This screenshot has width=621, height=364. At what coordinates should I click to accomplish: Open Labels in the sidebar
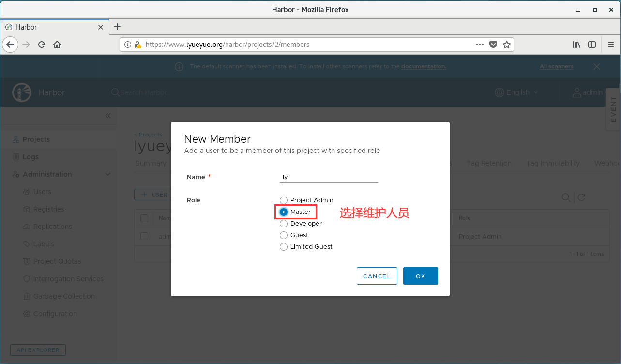pos(44,244)
